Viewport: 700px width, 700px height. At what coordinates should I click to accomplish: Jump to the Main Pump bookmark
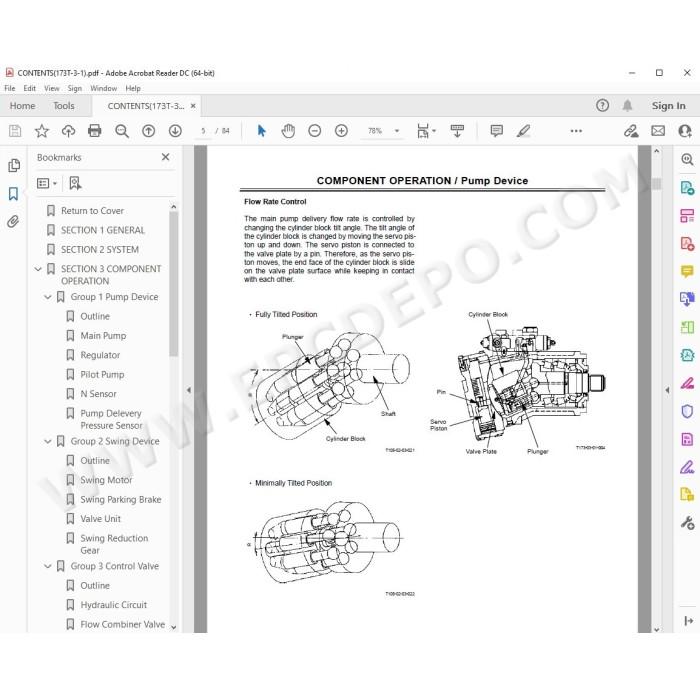click(x=103, y=336)
